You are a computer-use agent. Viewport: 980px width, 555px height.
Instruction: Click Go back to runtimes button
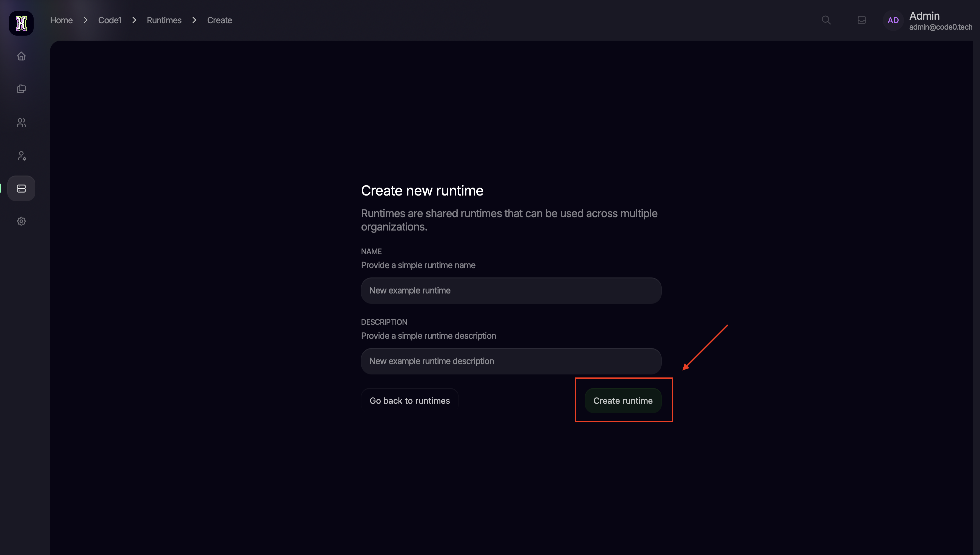[x=410, y=401]
